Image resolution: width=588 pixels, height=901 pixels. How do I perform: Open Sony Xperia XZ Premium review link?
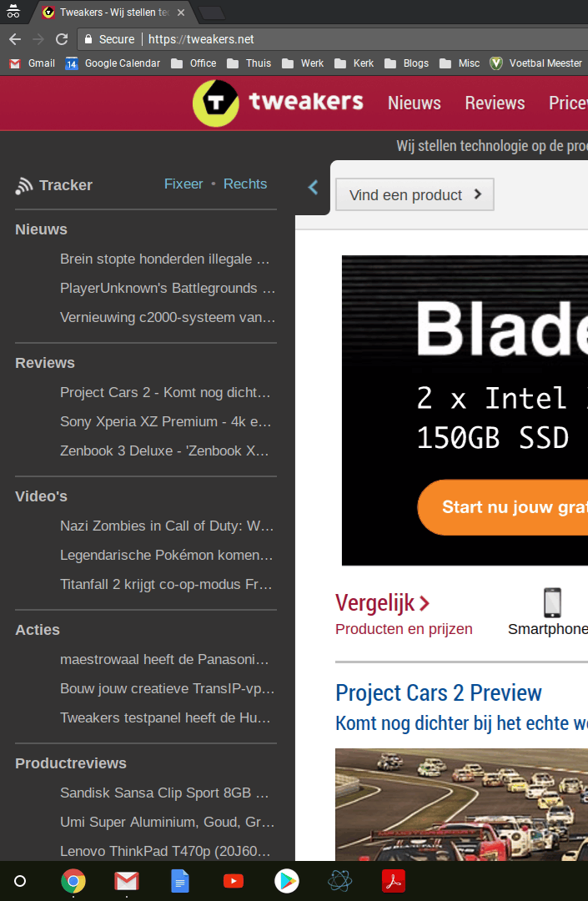165,421
